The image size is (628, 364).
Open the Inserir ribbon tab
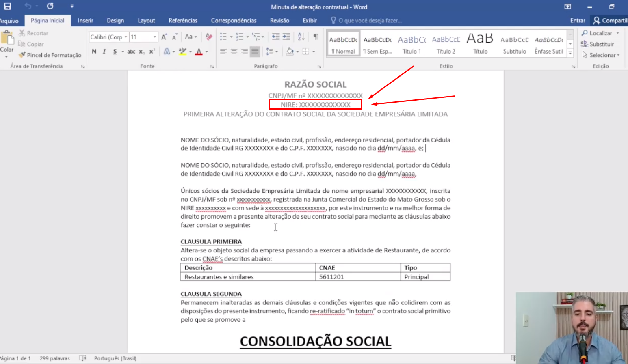pyautogui.click(x=85, y=20)
